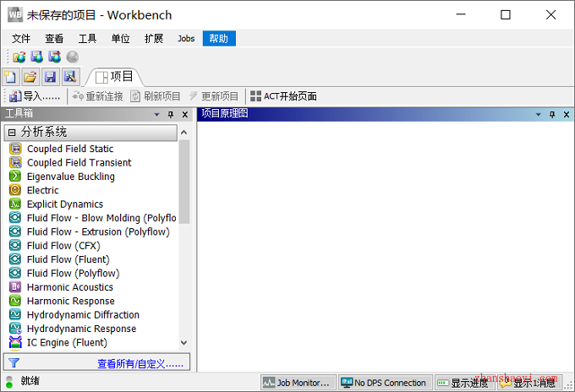575x392 pixels.
Task: Click the 就绪 status text
Action: [x=30, y=381]
